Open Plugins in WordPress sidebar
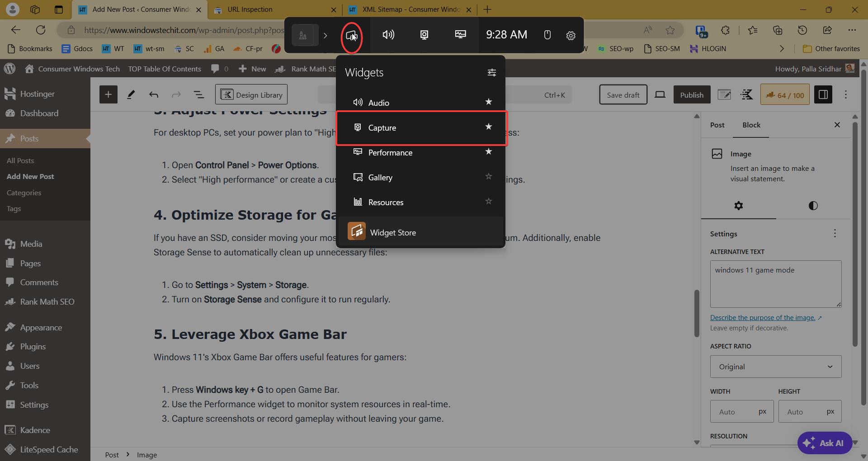 pos(45,346)
